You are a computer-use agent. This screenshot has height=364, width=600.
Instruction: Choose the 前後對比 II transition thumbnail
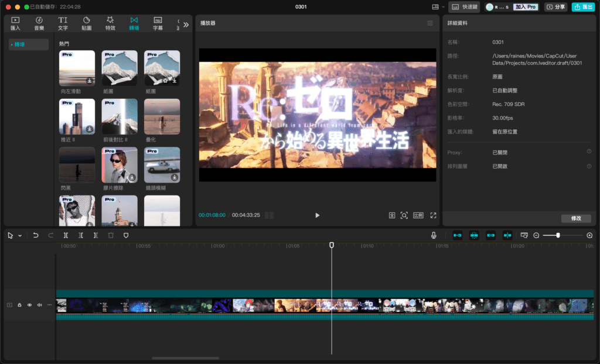(120, 116)
